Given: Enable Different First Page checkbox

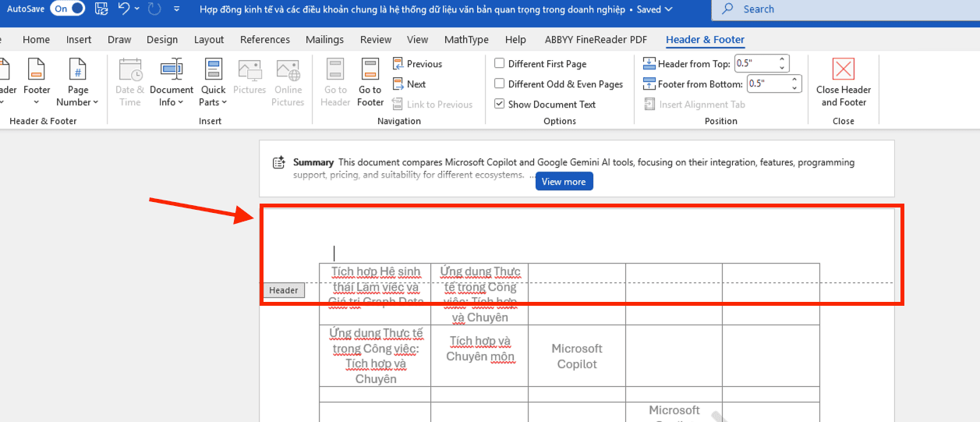Looking at the screenshot, I should click(500, 64).
